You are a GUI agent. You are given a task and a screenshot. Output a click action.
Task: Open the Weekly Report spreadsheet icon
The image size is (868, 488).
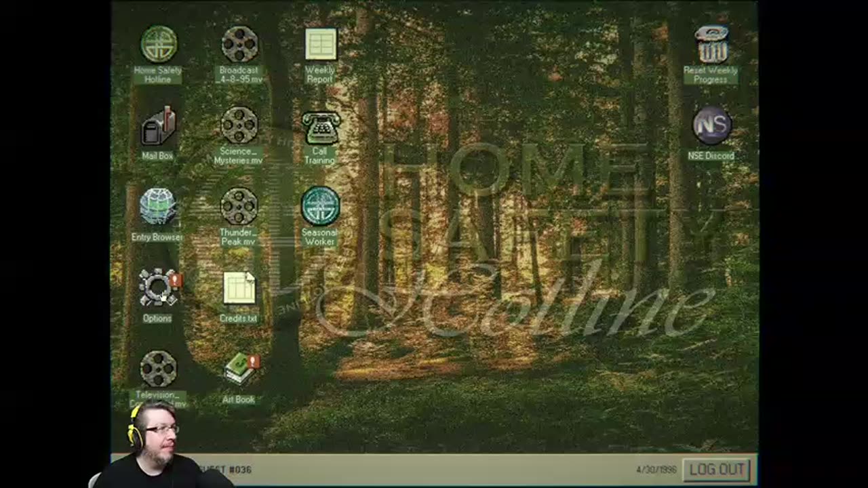coord(320,44)
